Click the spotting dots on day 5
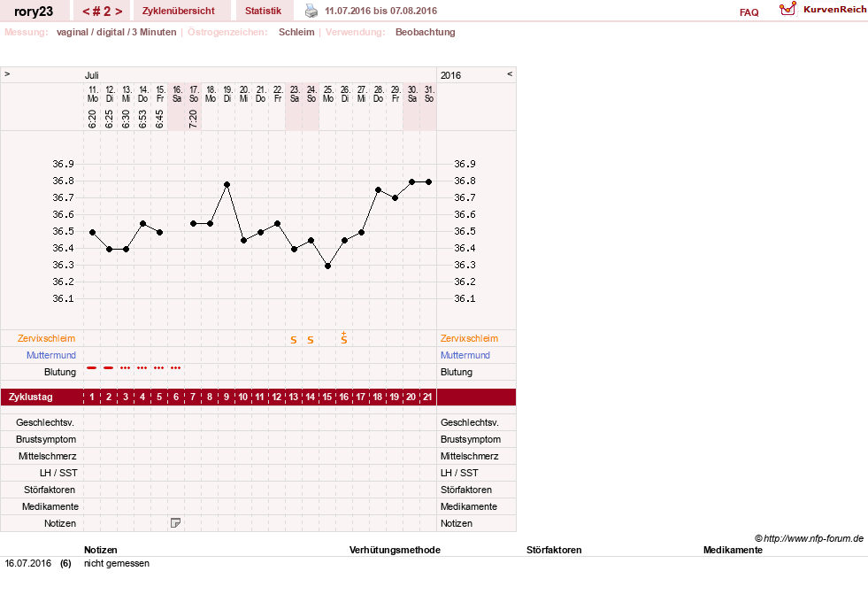The height and width of the screenshot is (602, 868). tap(159, 367)
